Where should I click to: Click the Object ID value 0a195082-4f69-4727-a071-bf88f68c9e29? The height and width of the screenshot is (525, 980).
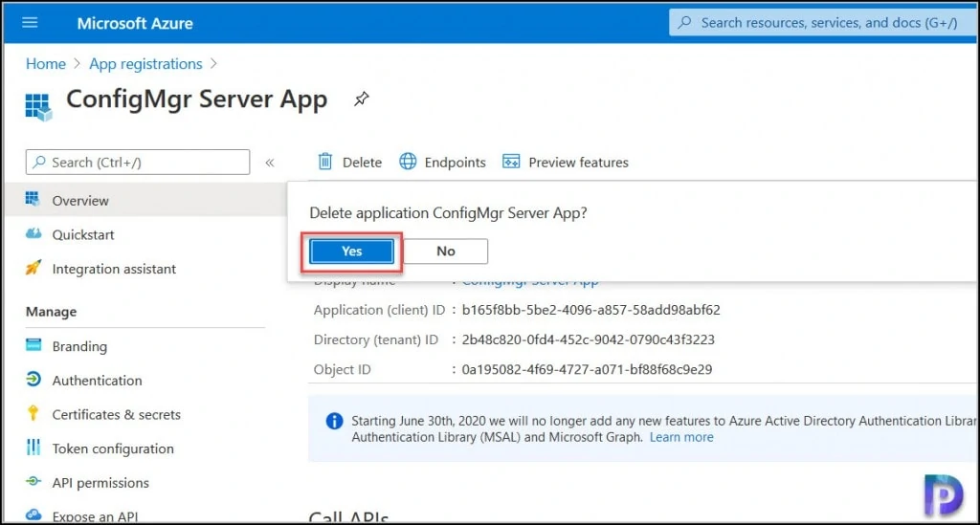(x=587, y=369)
